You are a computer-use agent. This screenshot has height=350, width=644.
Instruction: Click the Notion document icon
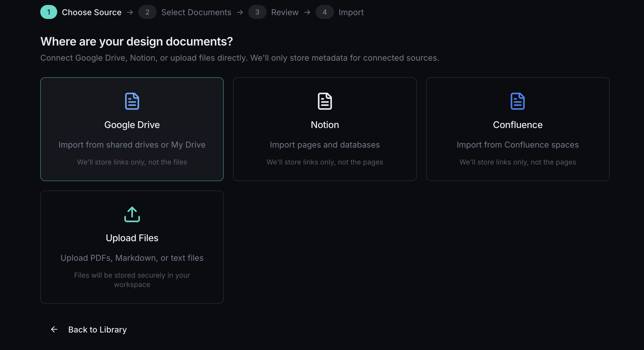coord(325,101)
